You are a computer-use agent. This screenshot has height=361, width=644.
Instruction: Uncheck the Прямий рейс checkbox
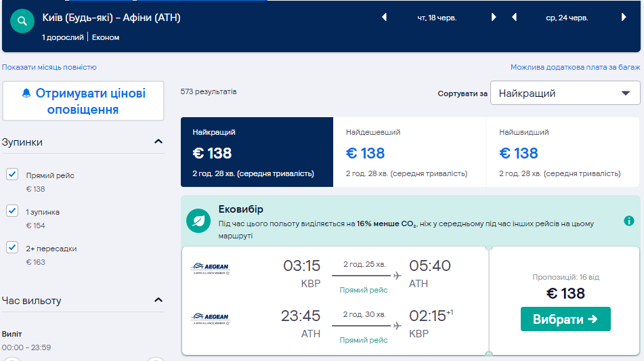pos(12,175)
